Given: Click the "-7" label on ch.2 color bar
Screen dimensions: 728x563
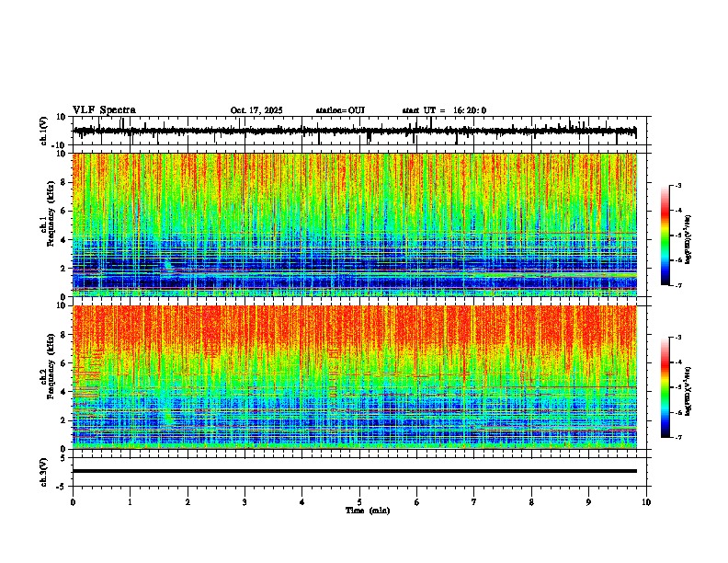Looking at the screenshot, I should tap(678, 437).
